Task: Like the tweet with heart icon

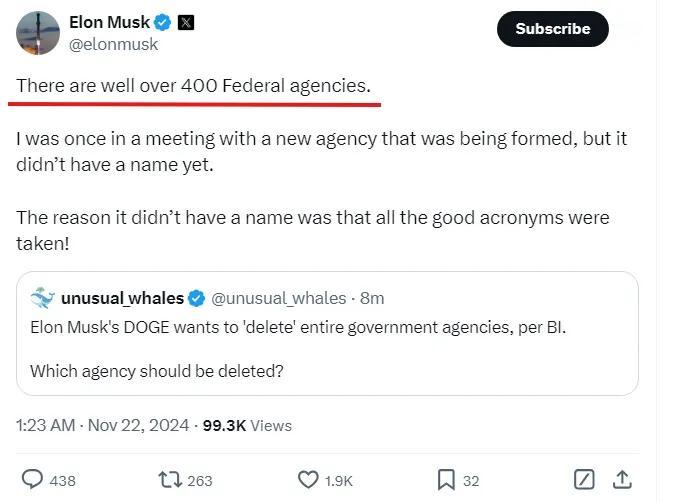Action: coord(309,479)
